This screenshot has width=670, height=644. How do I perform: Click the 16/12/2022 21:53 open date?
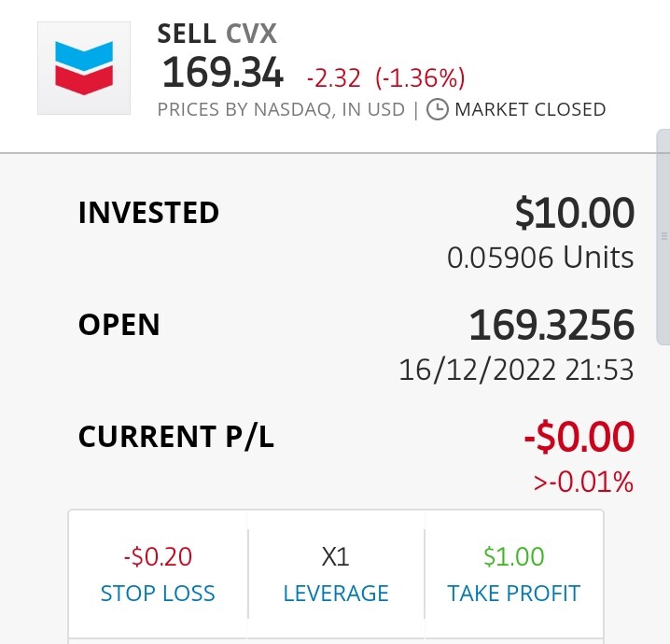pyautogui.click(x=516, y=370)
